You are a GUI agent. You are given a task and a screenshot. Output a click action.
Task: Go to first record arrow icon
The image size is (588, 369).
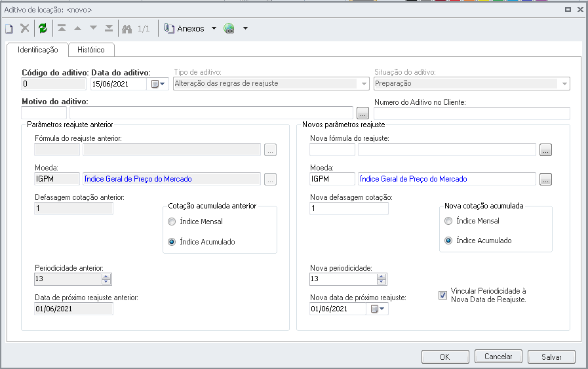click(x=62, y=28)
